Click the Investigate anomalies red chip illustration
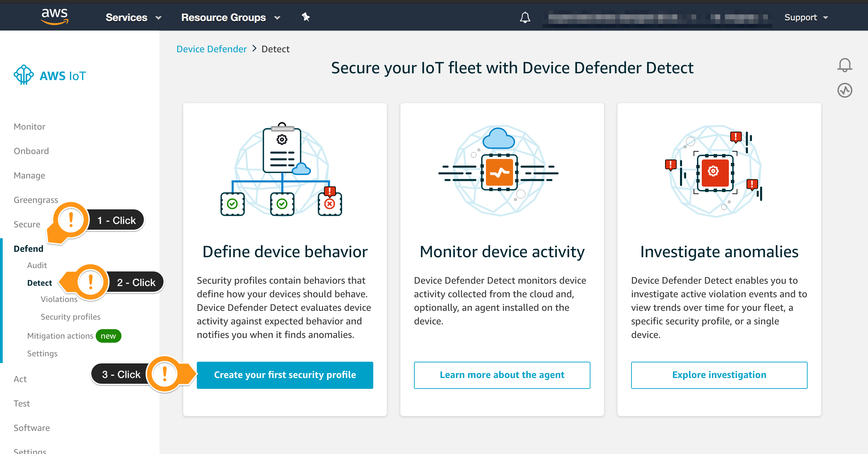The height and width of the screenshot is (454, 868). [714, 171]
